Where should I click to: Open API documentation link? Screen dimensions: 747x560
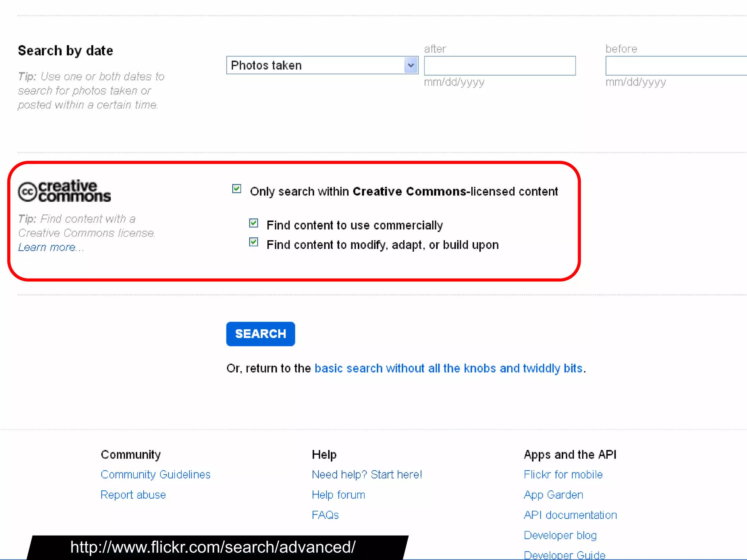pos(570,515)
